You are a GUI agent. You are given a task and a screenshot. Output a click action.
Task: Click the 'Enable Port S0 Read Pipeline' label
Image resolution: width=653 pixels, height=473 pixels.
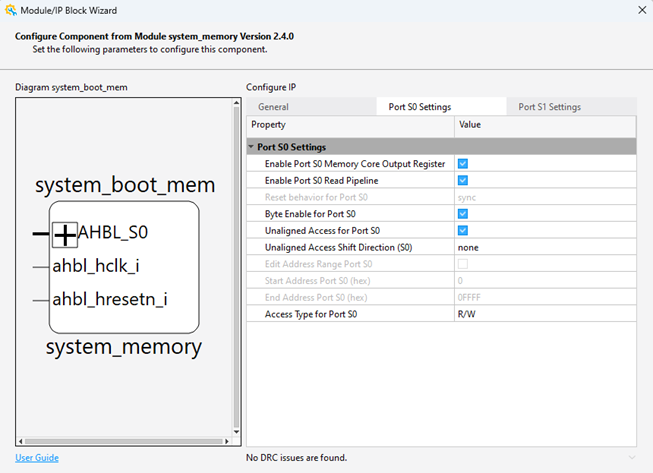322,180
